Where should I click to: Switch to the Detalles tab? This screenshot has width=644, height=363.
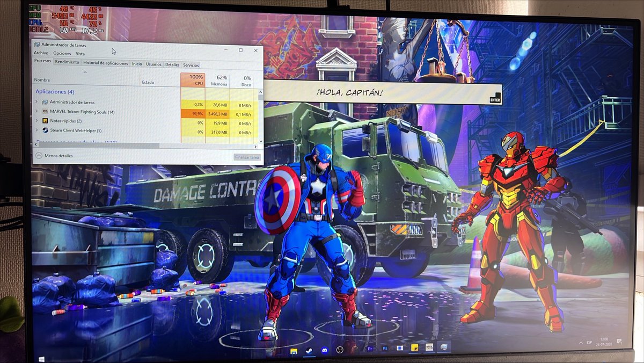[172, 65]
